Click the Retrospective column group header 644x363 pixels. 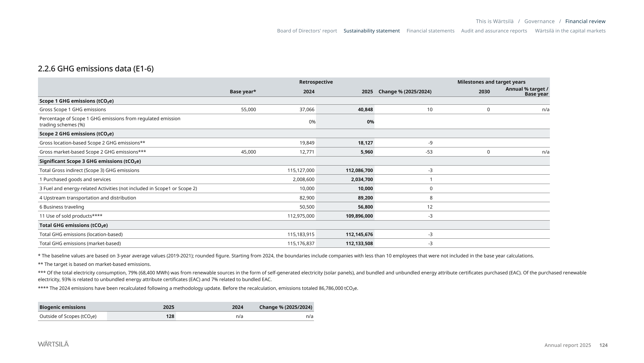click(316, 82)
